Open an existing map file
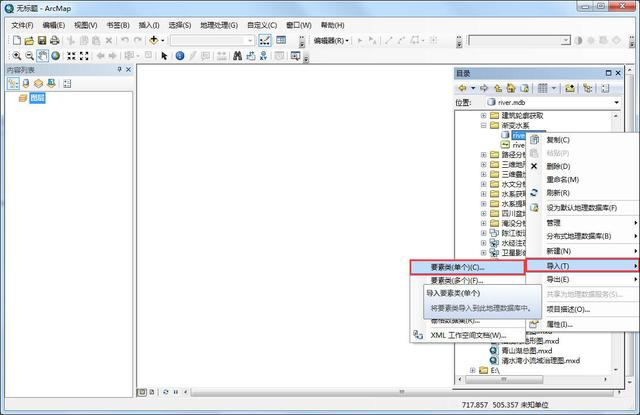 (29, 40)
